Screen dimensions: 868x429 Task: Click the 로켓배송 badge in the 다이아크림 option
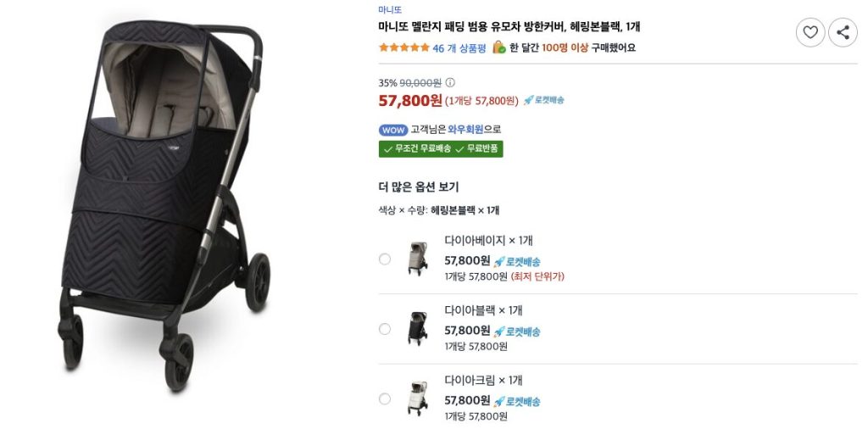click(517, 401)
